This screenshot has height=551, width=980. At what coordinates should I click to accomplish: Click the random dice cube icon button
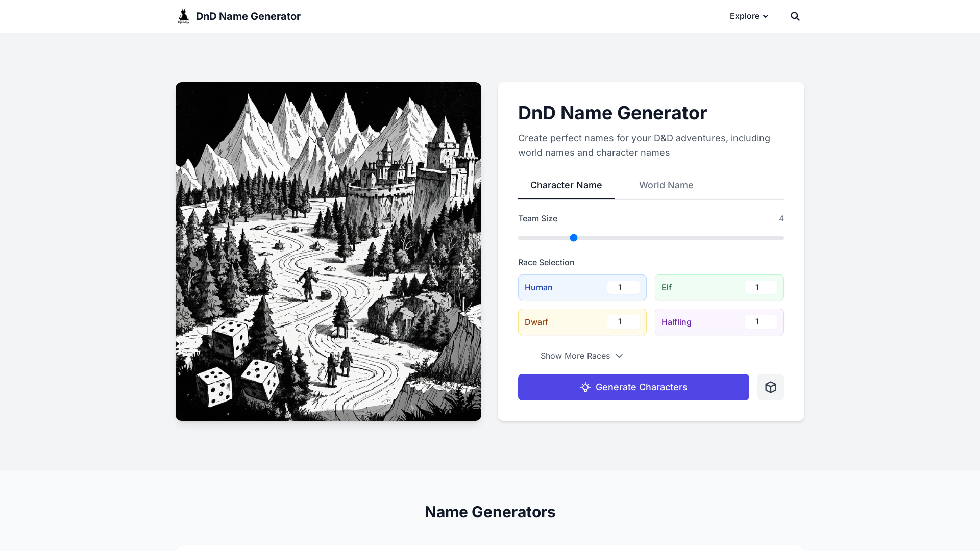coord(771,387)
